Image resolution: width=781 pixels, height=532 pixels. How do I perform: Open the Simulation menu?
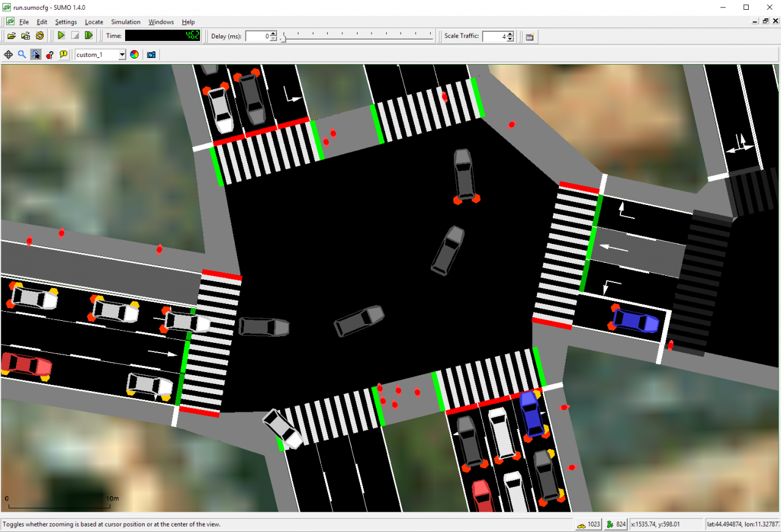click(125, 22)
